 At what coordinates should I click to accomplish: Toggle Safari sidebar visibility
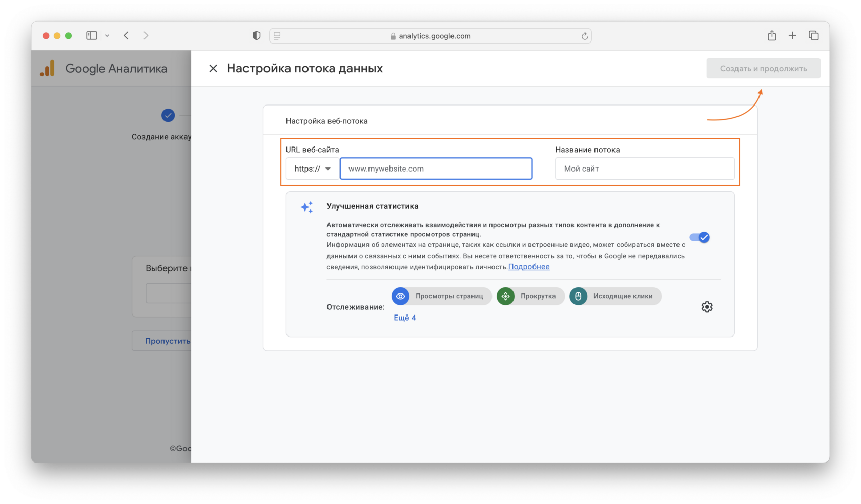click(x=92, y=35)
